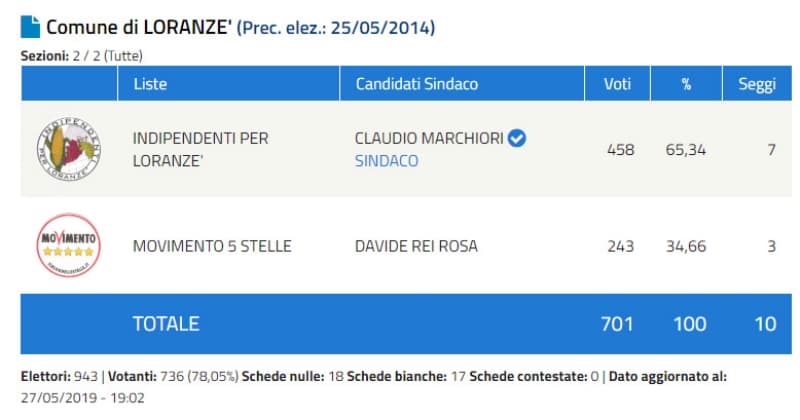Image resolution: width=800 pixels, height=420 pixels.
Task: Click the Seggi column header
Action: [x=757, y=84]
